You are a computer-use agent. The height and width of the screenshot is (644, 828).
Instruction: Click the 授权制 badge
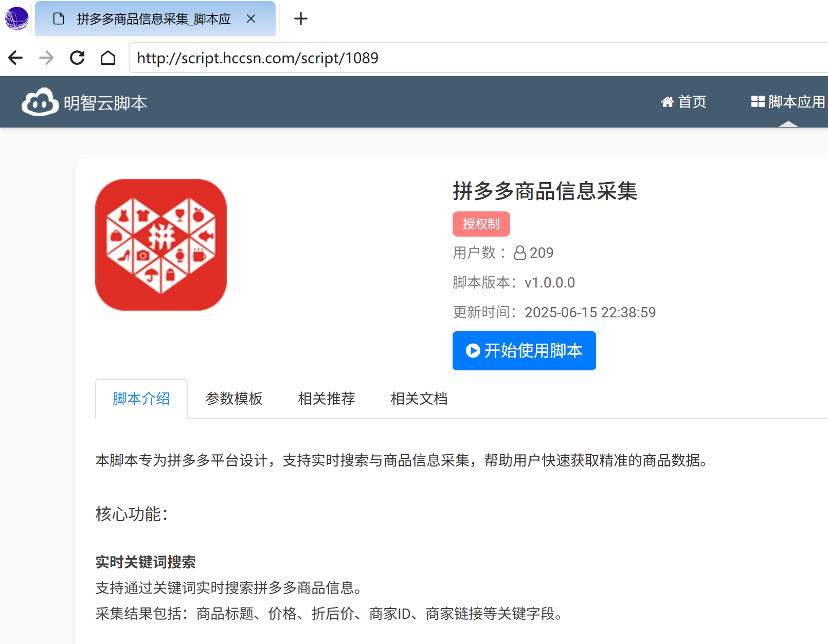point(481,224)
